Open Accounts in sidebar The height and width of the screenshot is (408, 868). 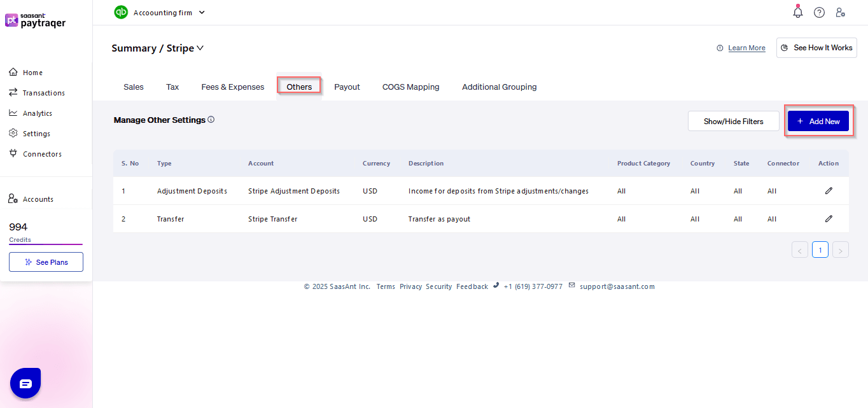pyautogui.click(x=31, y=199)
